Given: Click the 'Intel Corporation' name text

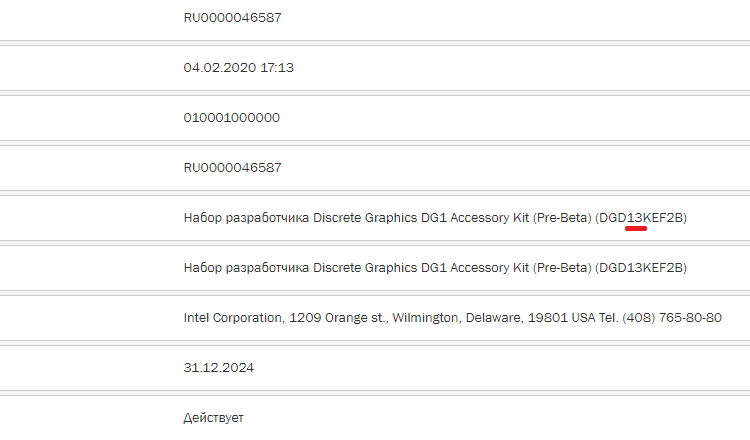Looking at the screenshot, I should point(233,318).
